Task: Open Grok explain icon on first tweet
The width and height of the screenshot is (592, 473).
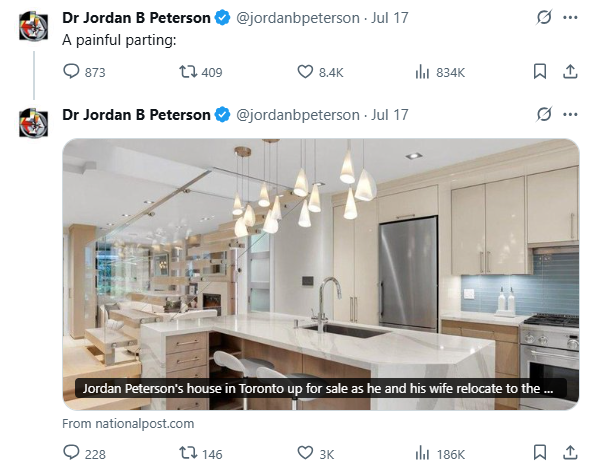Action: 544,17
